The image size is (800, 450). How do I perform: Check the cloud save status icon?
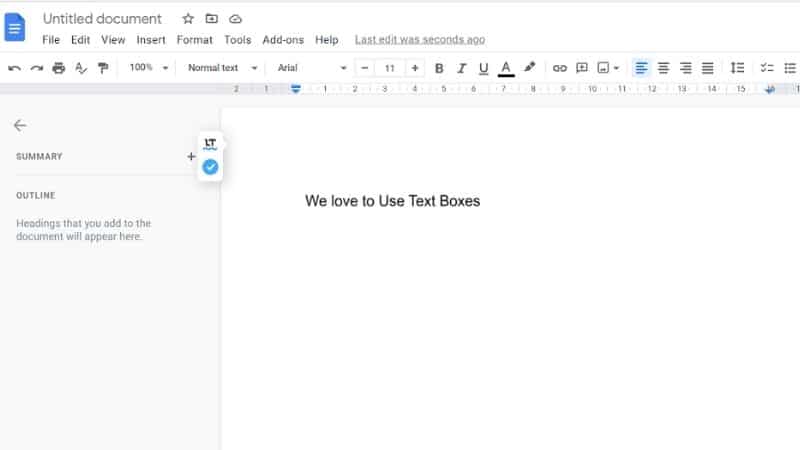coord(235,19)
